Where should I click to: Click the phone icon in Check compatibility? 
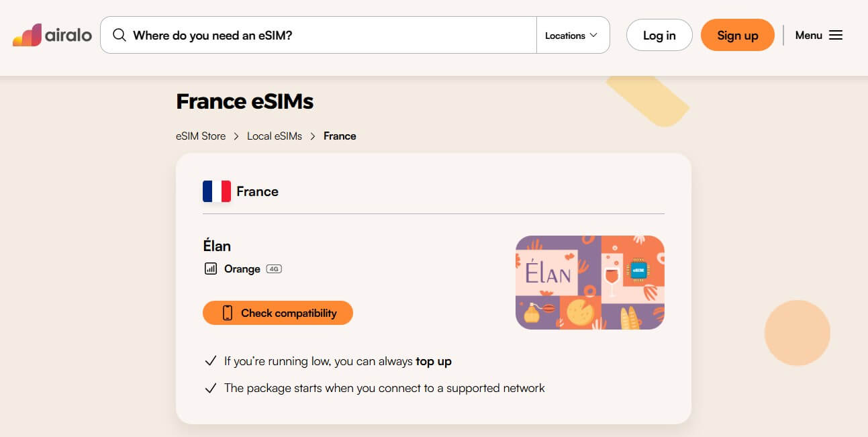pos(228,313)
